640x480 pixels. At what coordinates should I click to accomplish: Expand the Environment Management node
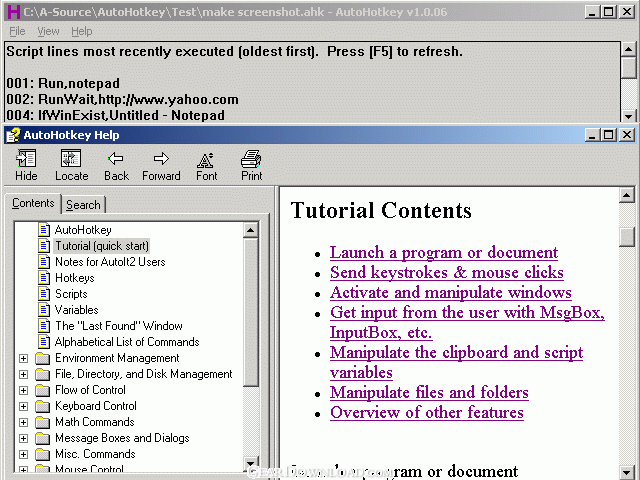point(24,358)
